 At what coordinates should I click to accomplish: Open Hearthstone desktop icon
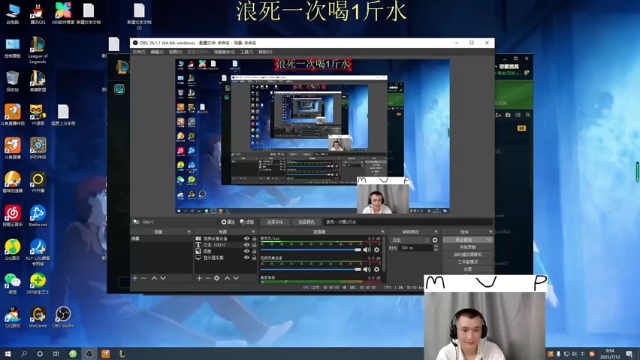pyautogui.click(x=38, y=148)
